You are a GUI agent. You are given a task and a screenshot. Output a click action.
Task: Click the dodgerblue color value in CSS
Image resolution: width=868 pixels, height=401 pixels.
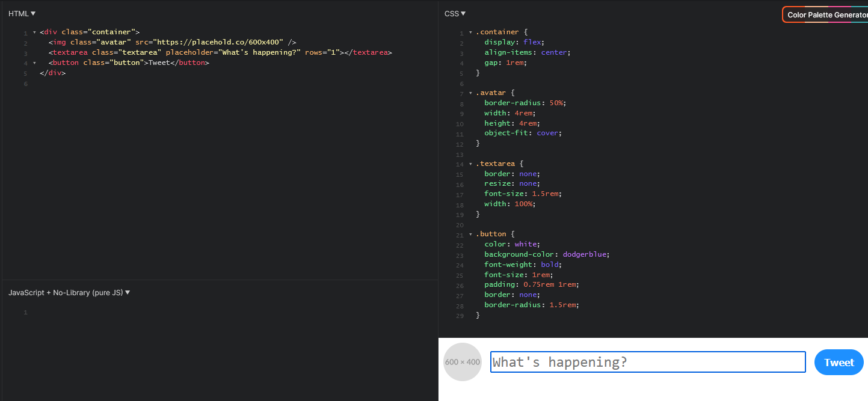[585, 254]
